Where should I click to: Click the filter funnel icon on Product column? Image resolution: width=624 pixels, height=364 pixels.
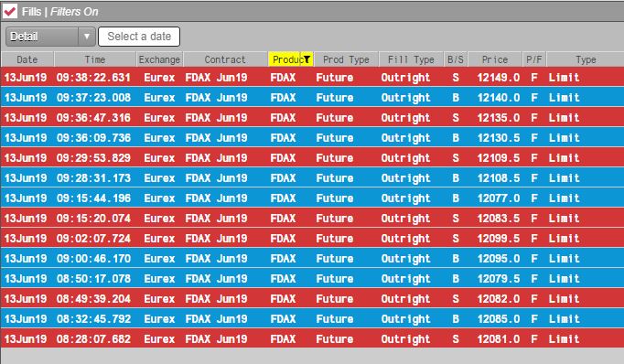tap(307, 59)
